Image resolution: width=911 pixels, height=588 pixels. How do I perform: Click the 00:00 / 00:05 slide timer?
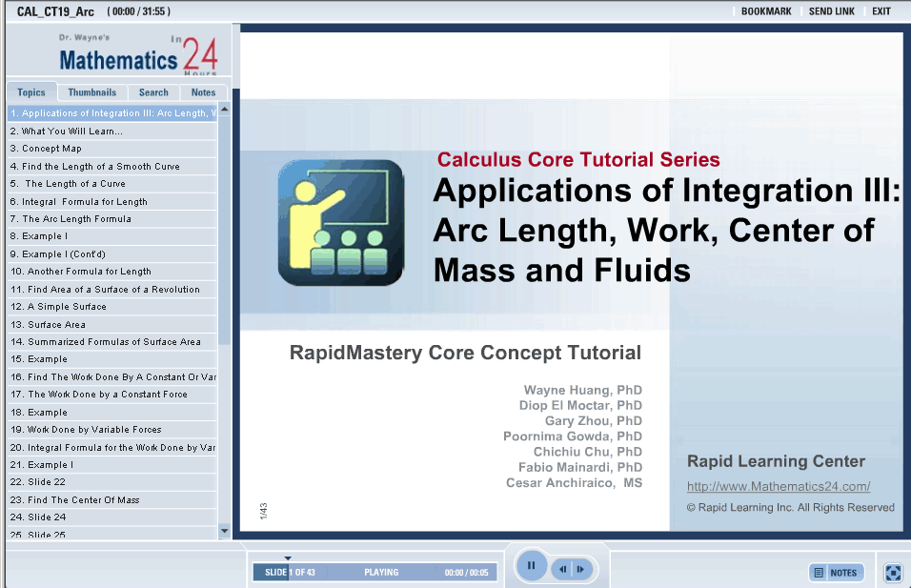[x=466, y=573]
